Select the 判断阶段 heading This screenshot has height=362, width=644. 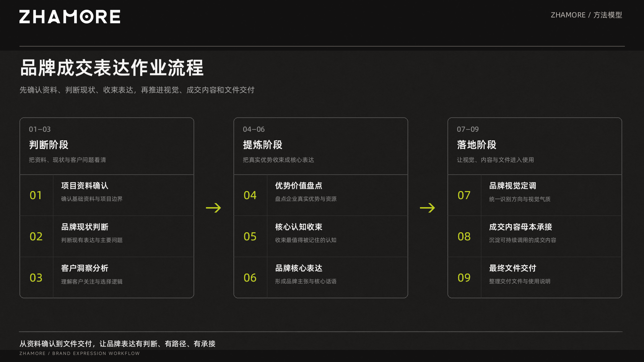tap(49, 145)
